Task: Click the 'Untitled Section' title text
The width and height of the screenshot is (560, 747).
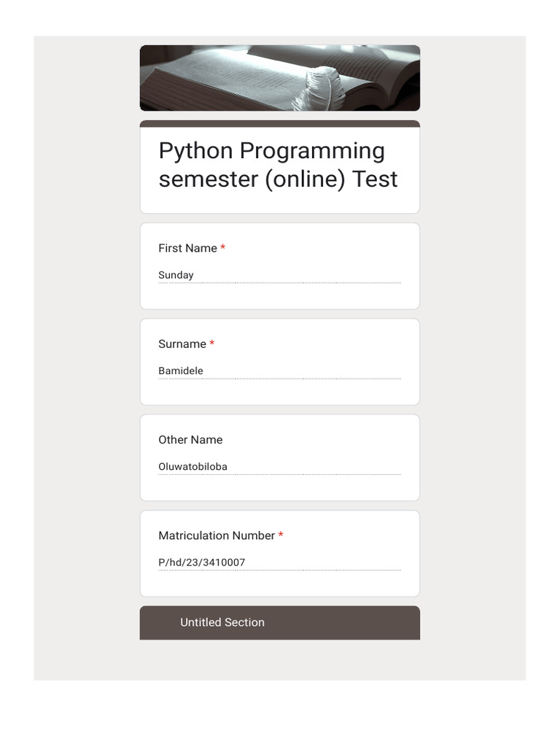Action: click(x=222, y=622)
